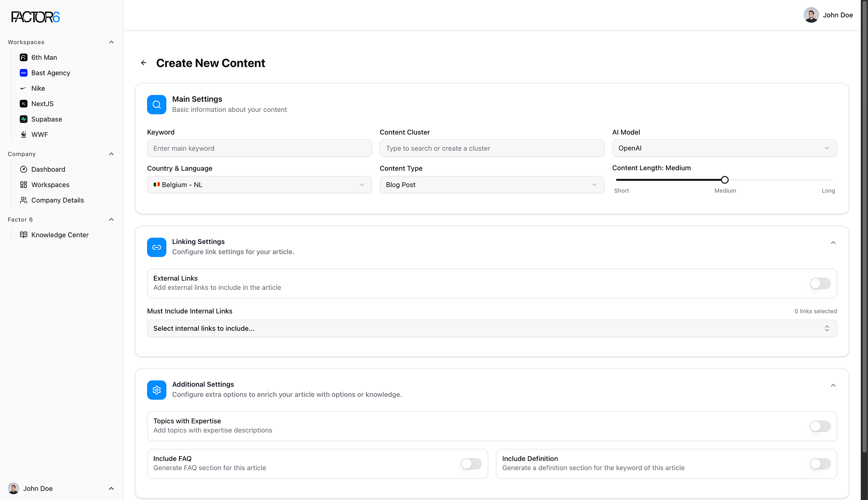
Task: Click John Doe avatar in sidebar footer
Action: pyautogui.click(x=14, y=488)
